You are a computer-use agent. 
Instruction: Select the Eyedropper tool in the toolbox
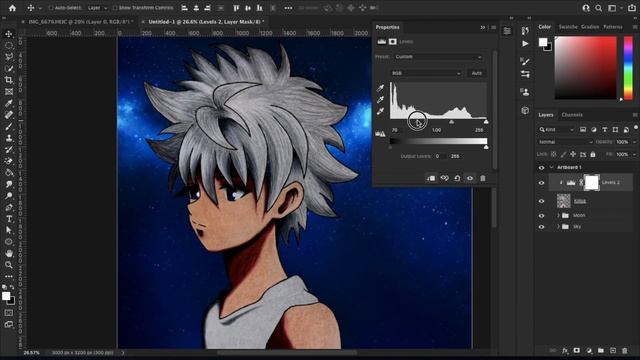(x=9, y=103)
